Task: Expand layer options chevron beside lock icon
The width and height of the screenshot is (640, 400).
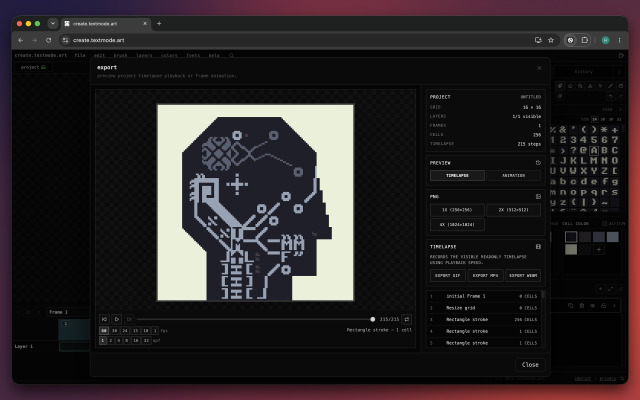Action: tap(614, 306)
